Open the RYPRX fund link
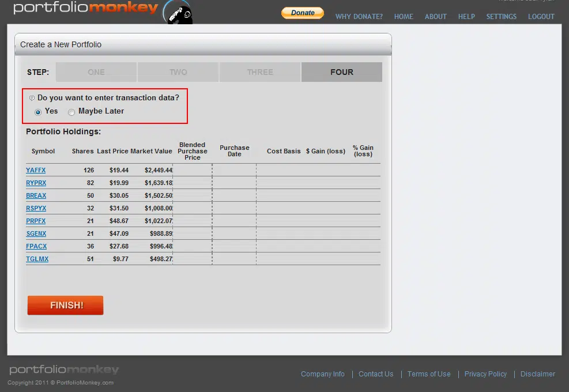 (36, 183)
